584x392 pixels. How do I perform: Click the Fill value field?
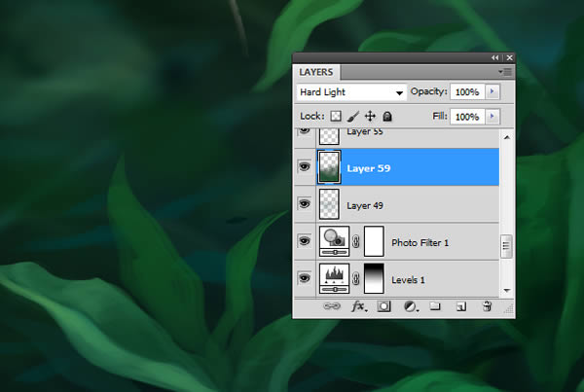tap(467, 117)
